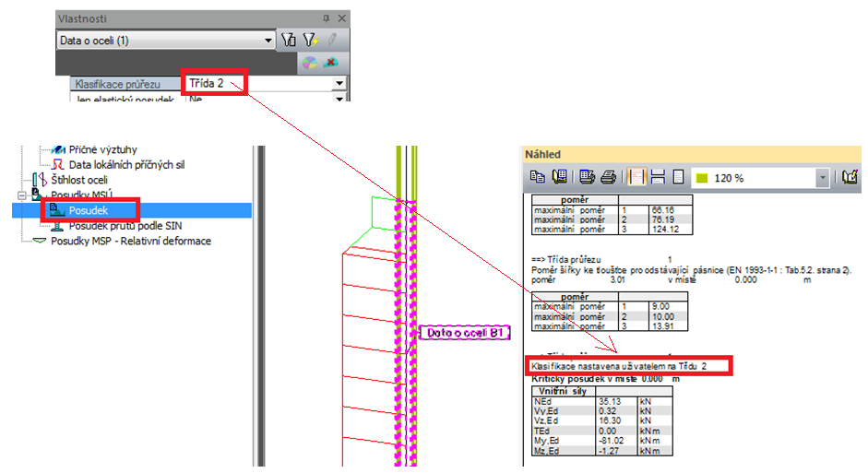Click the Data o oceli B1 label in model
Screen dimensions: 868x473
click(x=465, y=333)
